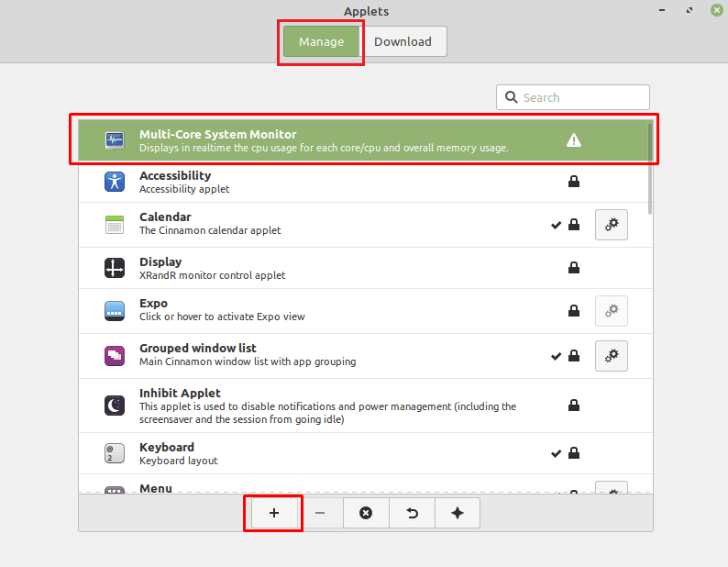Viewport: 728px width, 567px height.
Task: Open the Download tab
Action: [403, 42]
